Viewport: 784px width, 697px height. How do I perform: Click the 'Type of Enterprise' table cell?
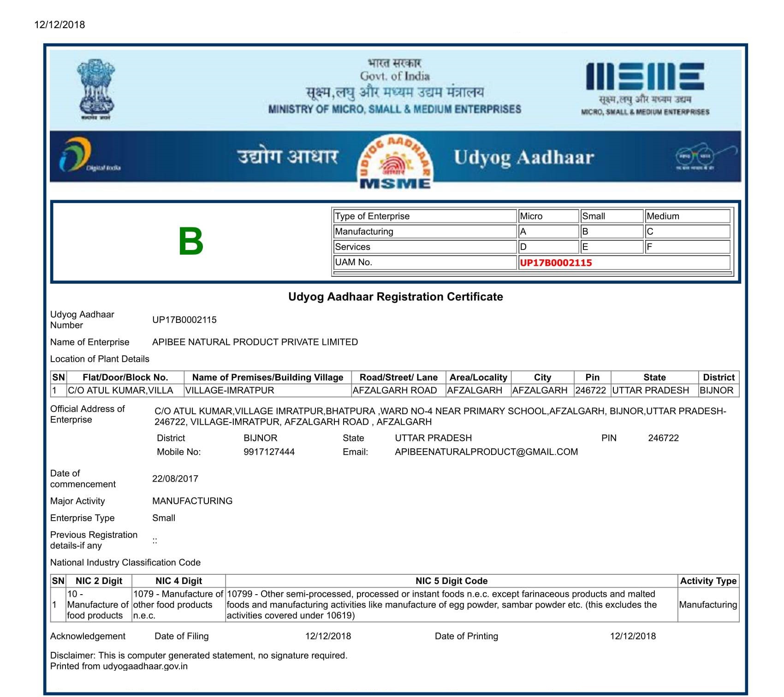(424, 216)
